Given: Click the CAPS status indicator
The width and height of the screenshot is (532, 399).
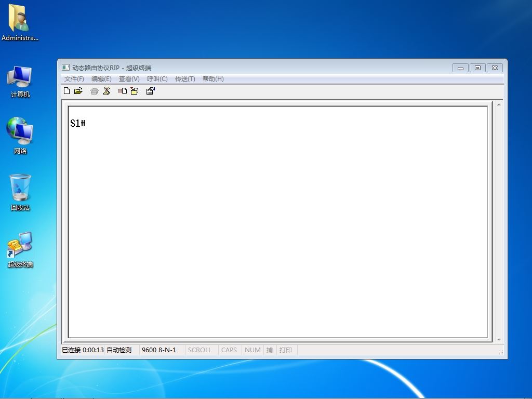Looking at the screenshot, I should (x=229, y=350).
